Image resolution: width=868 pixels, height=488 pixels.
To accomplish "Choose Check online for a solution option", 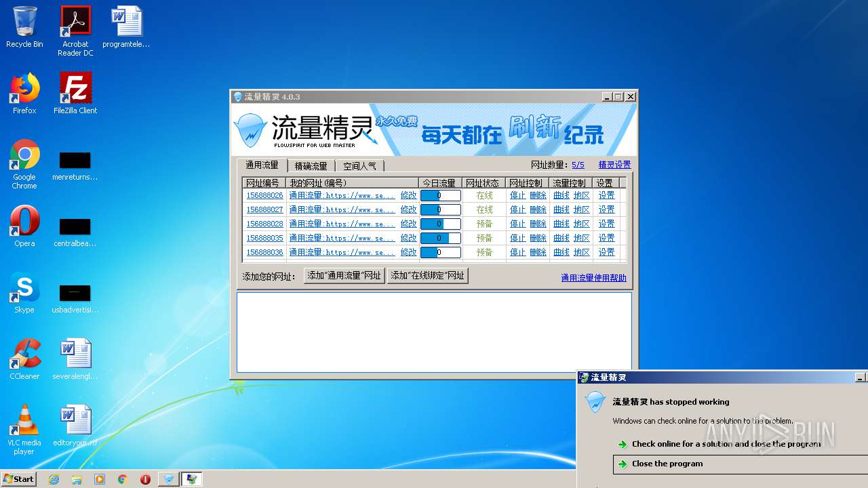I will pyautogui.click(x=726, y=444).
